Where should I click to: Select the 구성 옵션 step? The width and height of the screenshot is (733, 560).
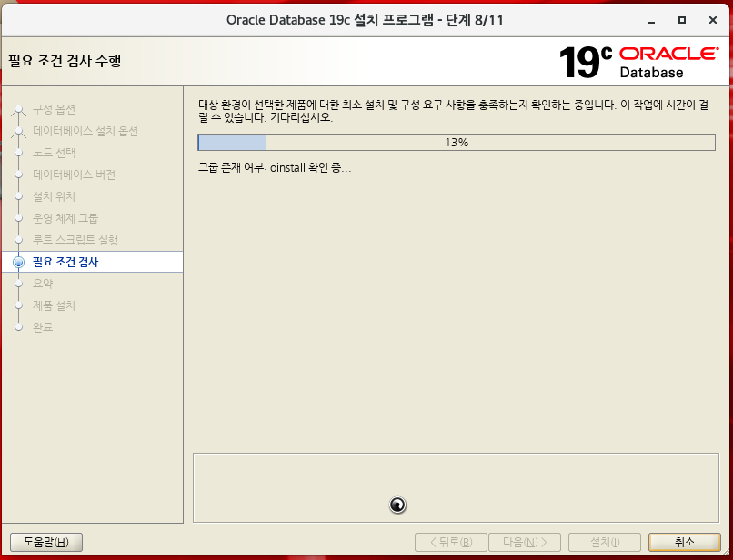coord(55,109)
